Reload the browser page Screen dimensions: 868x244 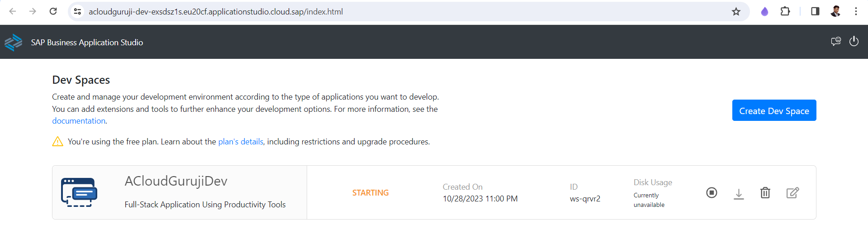click(x=53, y=11)
